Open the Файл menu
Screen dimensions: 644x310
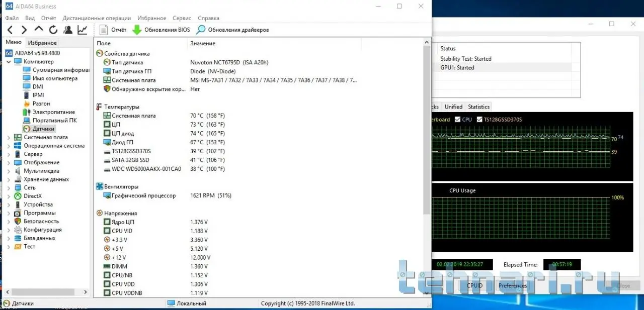[12, 18]
